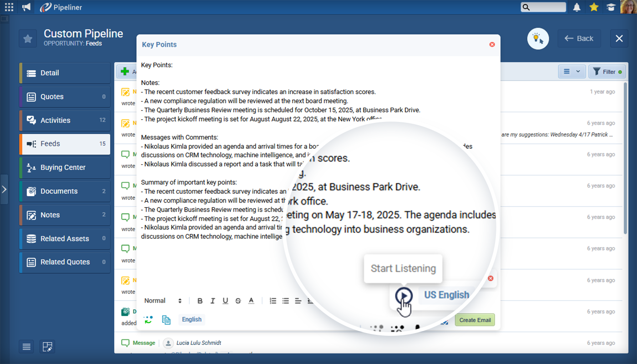Open the text color picker
This screenshot has width=637, height=364.
pos(251,301)
